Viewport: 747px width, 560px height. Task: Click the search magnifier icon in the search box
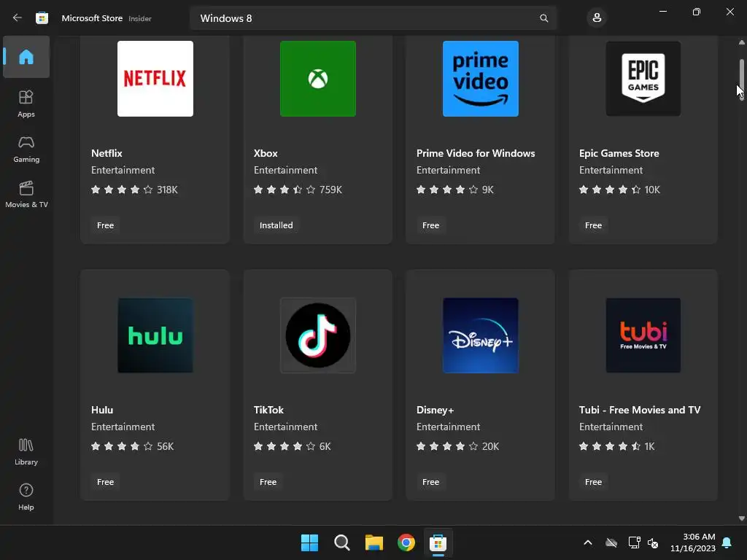pos(543,18)
